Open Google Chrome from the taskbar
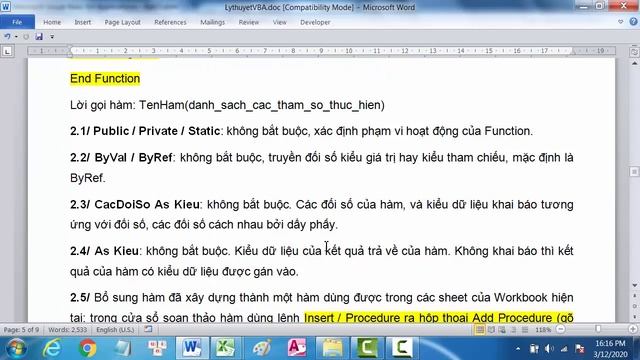The height and width of the screenshot is (360, 640). tap(87, 348)
